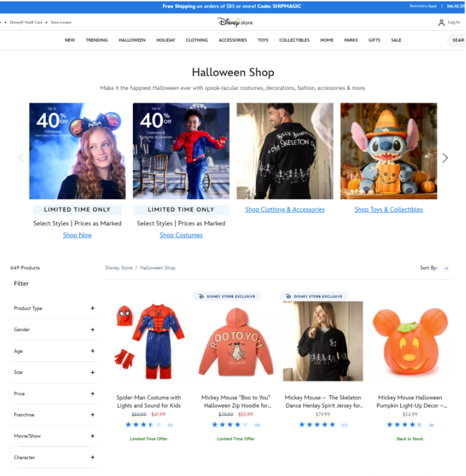This screenshot has height=476, width=466.
Task: Click the search field
Action: [457, 40]
